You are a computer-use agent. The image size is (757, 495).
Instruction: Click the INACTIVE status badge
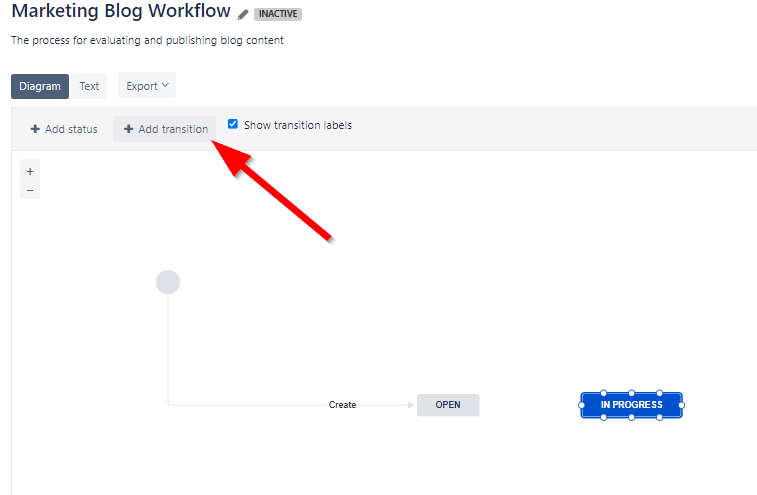pyautogui.click(x=278, y=14)
